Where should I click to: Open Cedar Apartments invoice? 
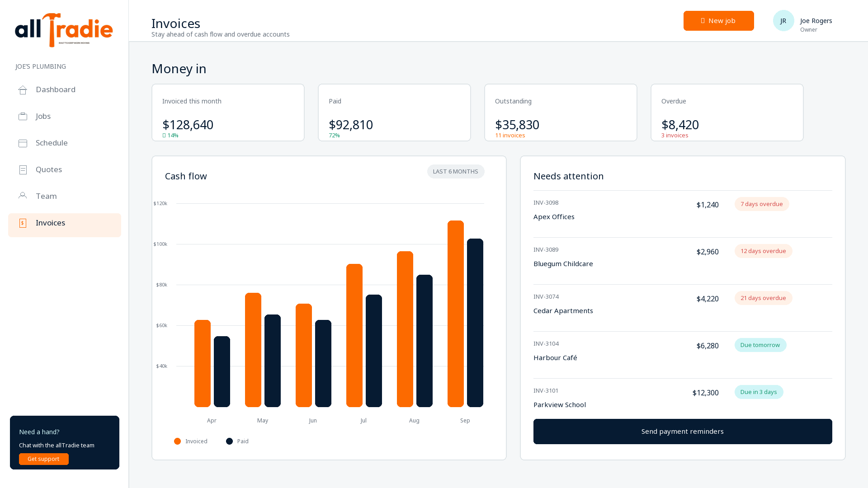pyautogui.click(x=683, y=308)
